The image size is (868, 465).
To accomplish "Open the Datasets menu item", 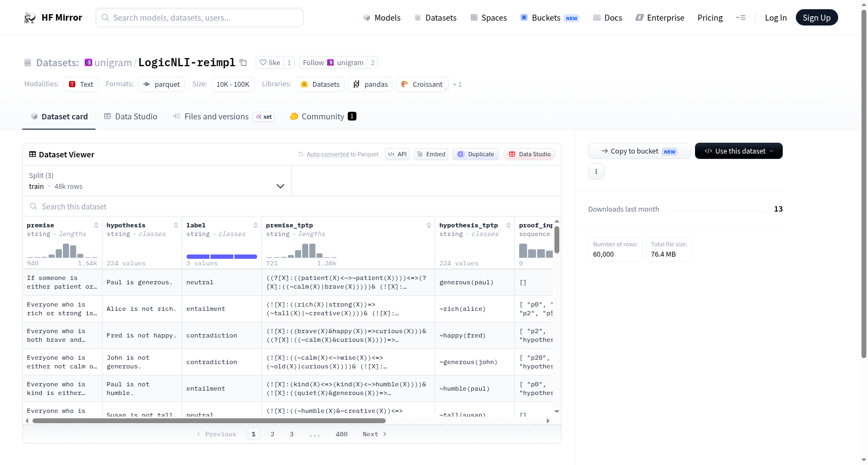I will point(435,17).
